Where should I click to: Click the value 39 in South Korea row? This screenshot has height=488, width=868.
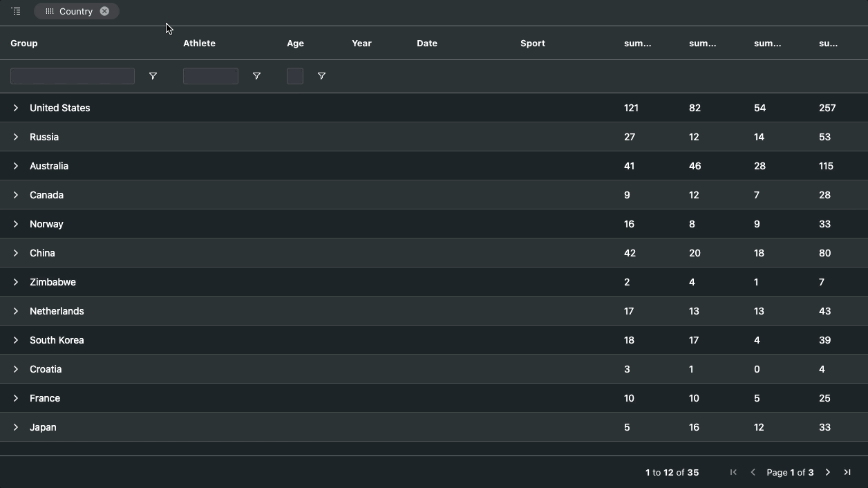pos(824,340)
